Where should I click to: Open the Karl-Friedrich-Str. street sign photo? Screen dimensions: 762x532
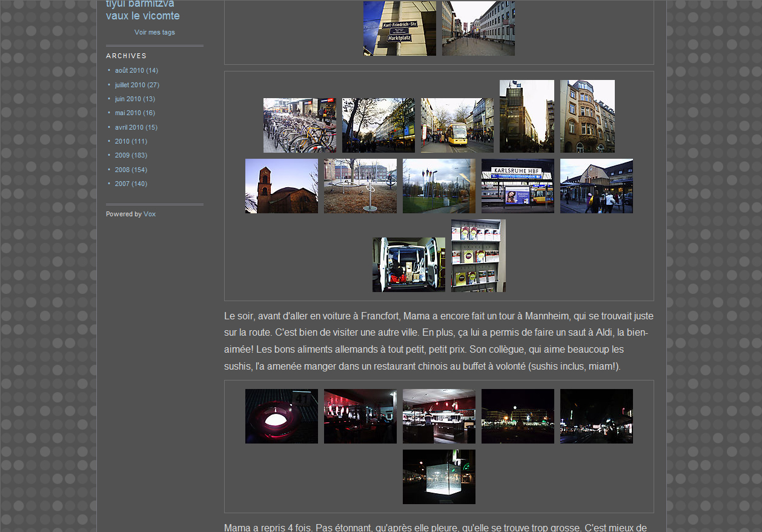(x=399, y=28)
